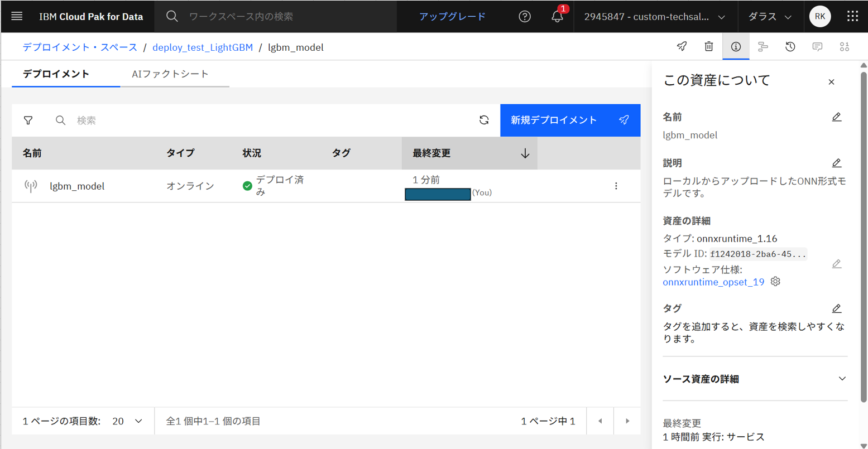Switch to the デプロイメント tab

pos(66,74)
